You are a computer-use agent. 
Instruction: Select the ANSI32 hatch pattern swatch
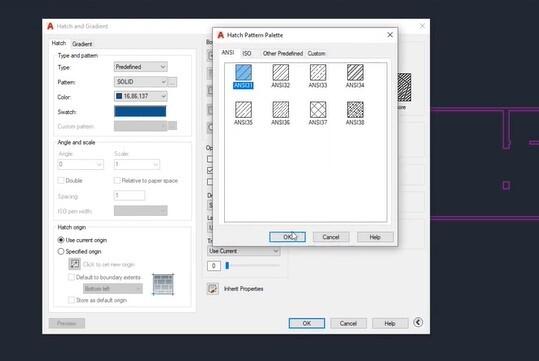point(280,73)
